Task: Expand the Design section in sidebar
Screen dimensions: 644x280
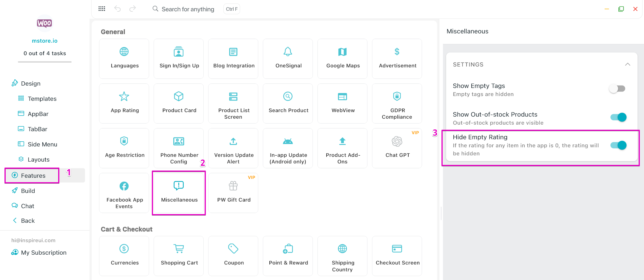Action: [x=30, y=83]
